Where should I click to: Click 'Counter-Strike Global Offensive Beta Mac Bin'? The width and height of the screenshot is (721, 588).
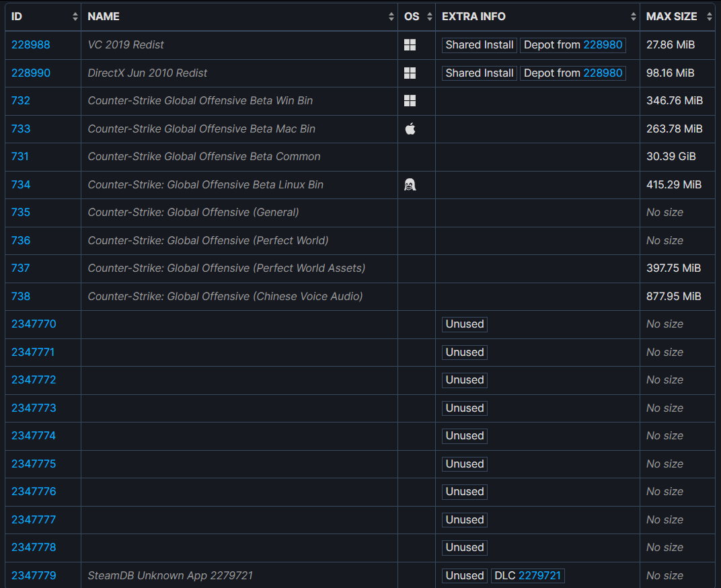click(x=201, y=128)
